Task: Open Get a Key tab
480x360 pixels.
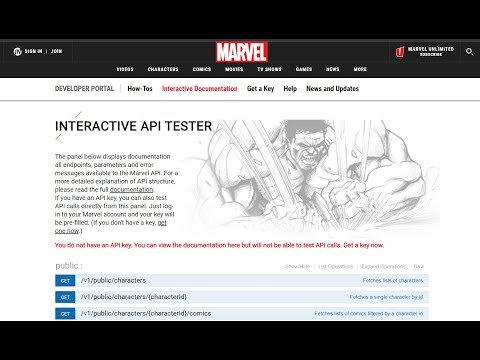Action: (x=260, y=89)
